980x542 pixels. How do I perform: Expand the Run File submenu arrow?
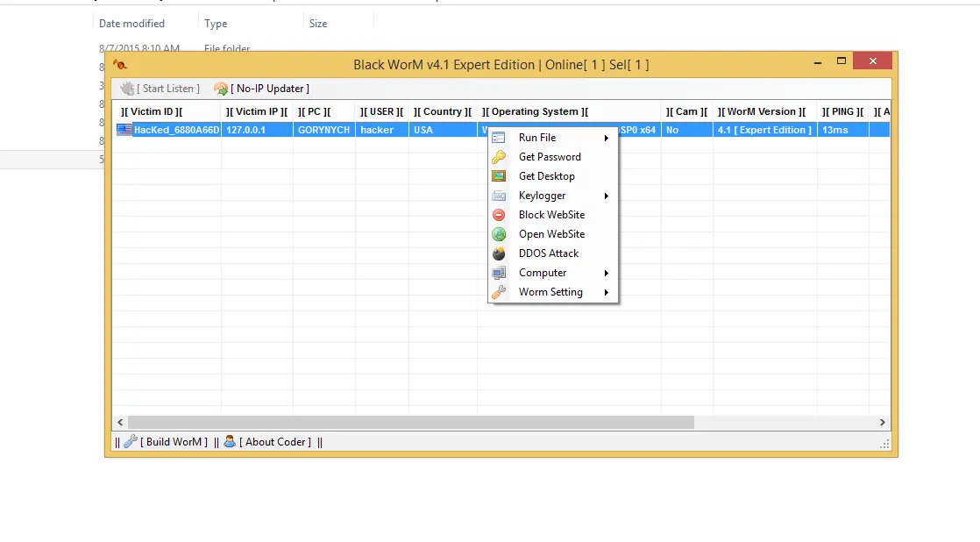tap(608, 138)
